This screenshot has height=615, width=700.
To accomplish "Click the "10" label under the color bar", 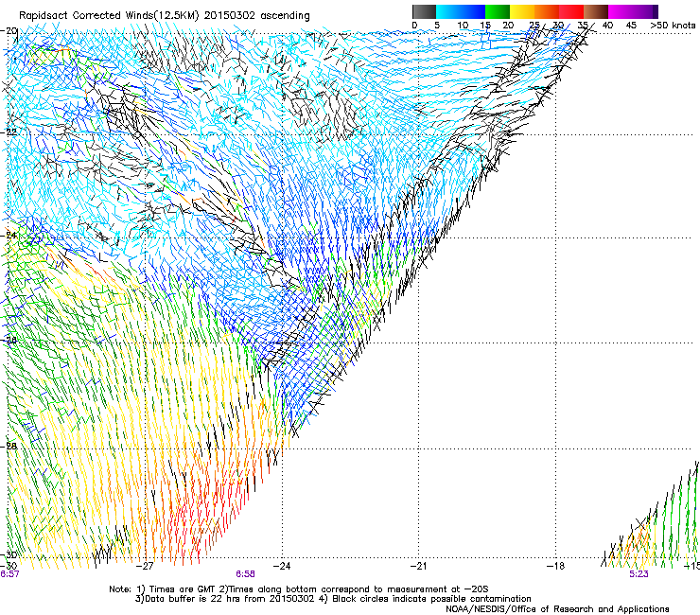I will 463,26.
